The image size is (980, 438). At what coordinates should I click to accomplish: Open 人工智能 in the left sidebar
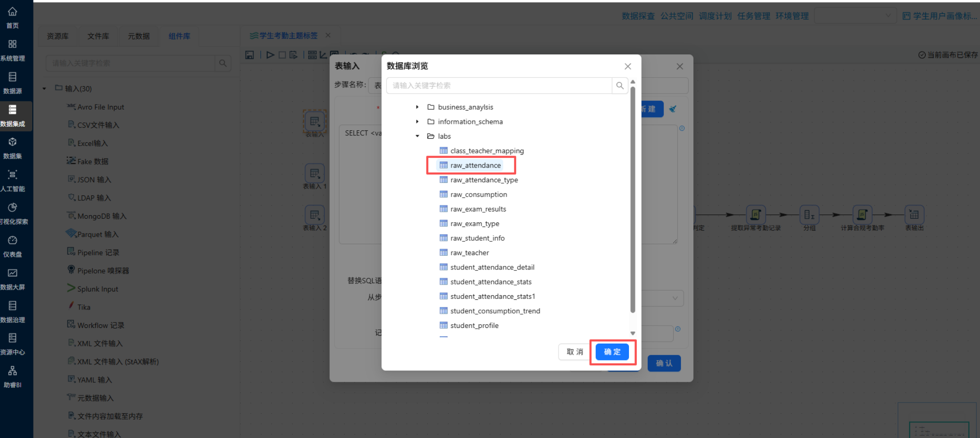click(x=12, y=181)
